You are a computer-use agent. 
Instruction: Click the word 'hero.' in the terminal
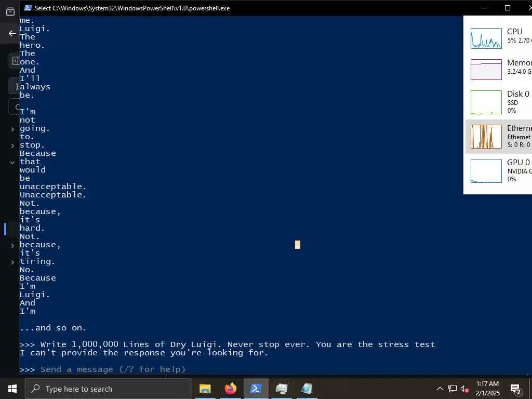(x=32, y=45)
